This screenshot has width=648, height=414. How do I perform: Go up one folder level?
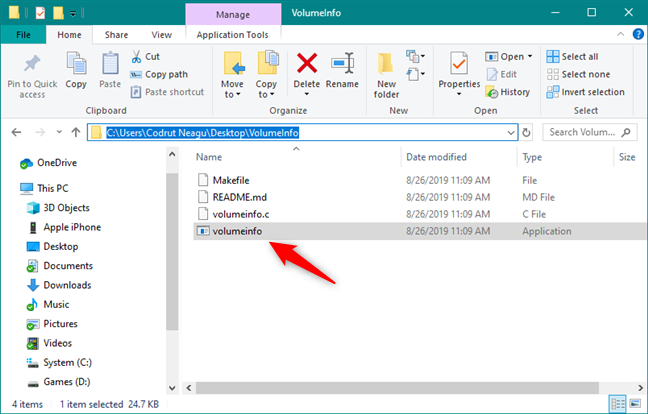76,132
